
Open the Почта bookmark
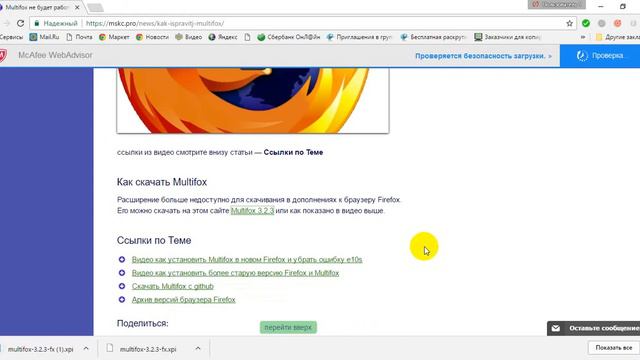tap(80, 37)
